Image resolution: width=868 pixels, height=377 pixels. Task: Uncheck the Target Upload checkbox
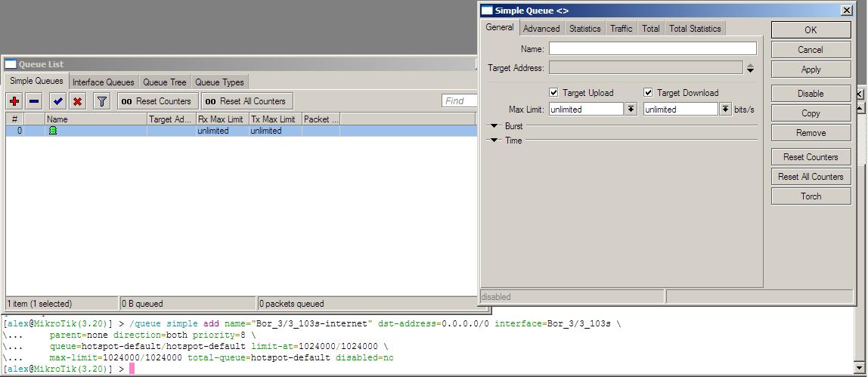(x=553, y=93)
